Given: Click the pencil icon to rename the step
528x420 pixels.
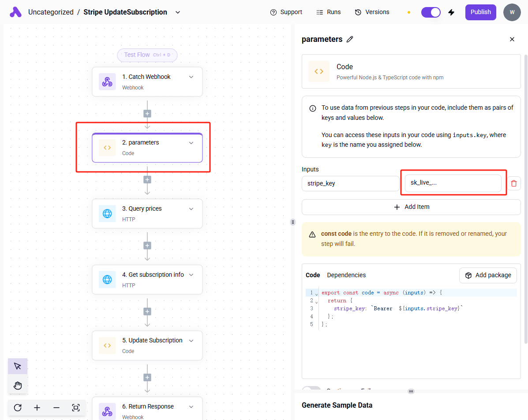Looking at the screenshot, I should coord(350,39).
